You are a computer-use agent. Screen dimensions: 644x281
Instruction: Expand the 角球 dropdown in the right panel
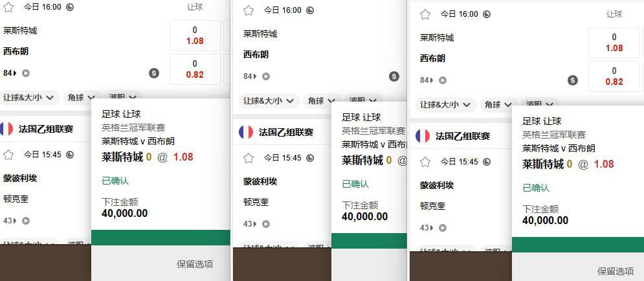(x=498, y=105)
